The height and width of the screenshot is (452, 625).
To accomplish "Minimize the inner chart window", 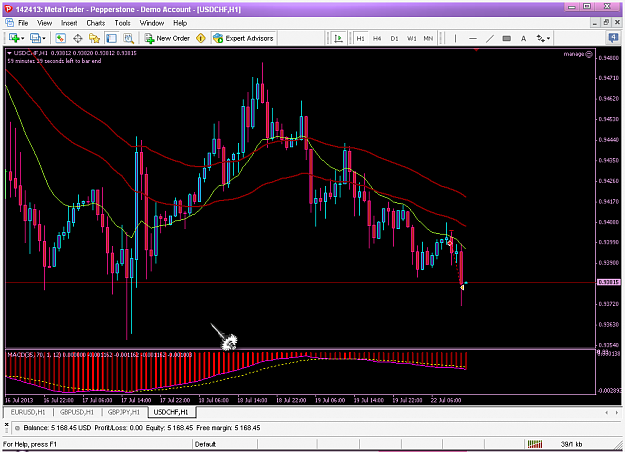I will click(595, 23).
